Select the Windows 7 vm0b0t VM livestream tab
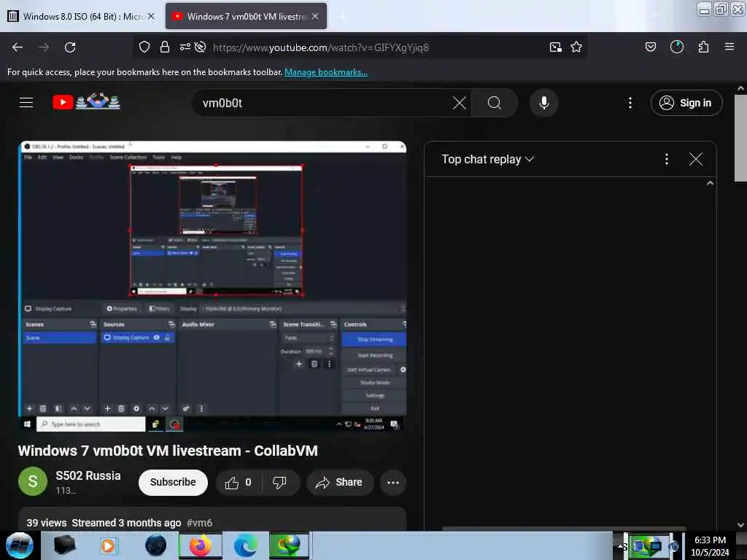747x560 pixels. pos(247,16)
